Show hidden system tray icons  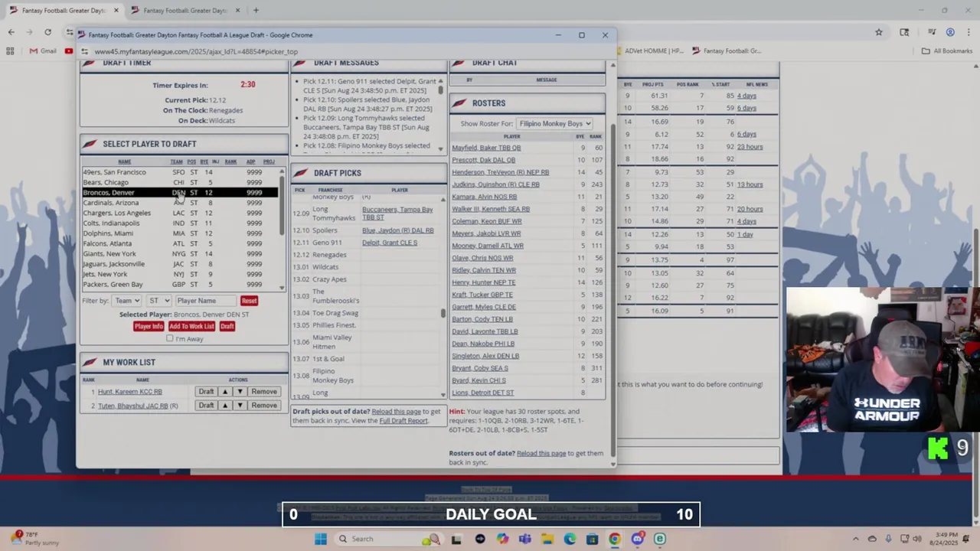pyautogui.click(x=856, y=539)
